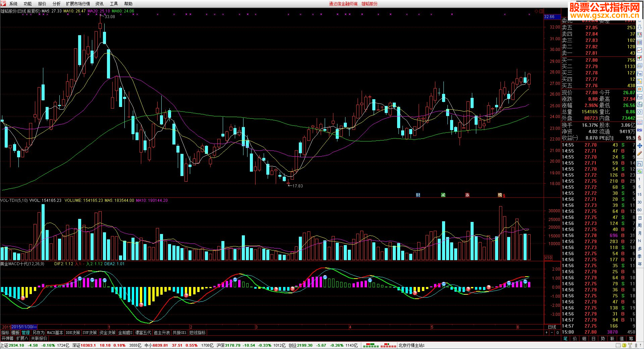
Task: Switch to 60-minute period
Action: pos(640,210)
